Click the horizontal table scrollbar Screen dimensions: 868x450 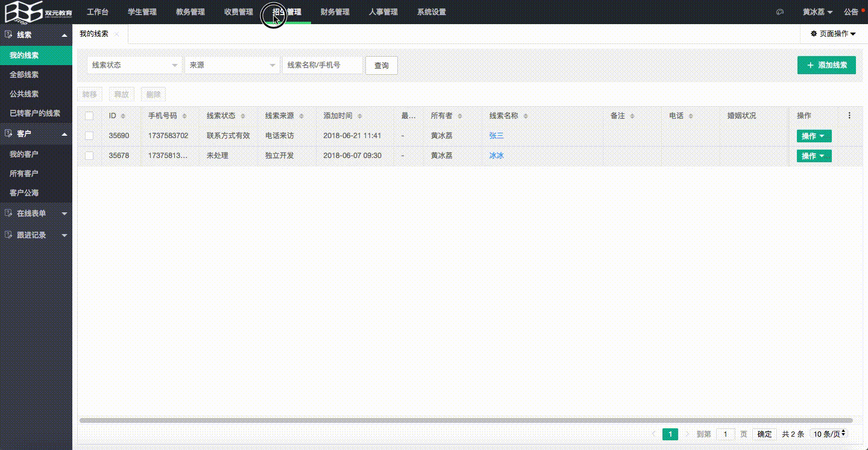coord(465,420)
